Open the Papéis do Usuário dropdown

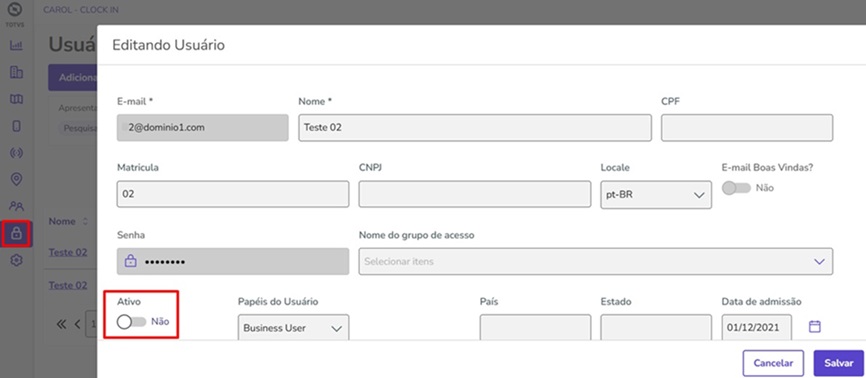[x=294, y=328]
